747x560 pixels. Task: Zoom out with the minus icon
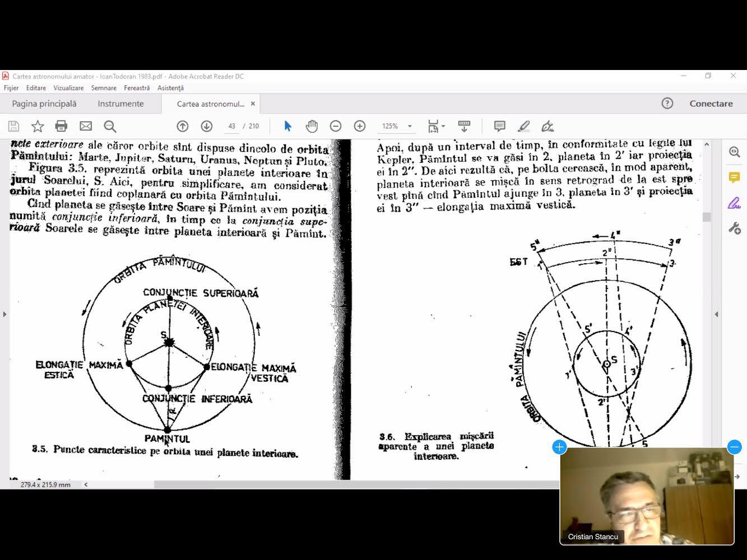pyautogui.click(x=336, y=126)
